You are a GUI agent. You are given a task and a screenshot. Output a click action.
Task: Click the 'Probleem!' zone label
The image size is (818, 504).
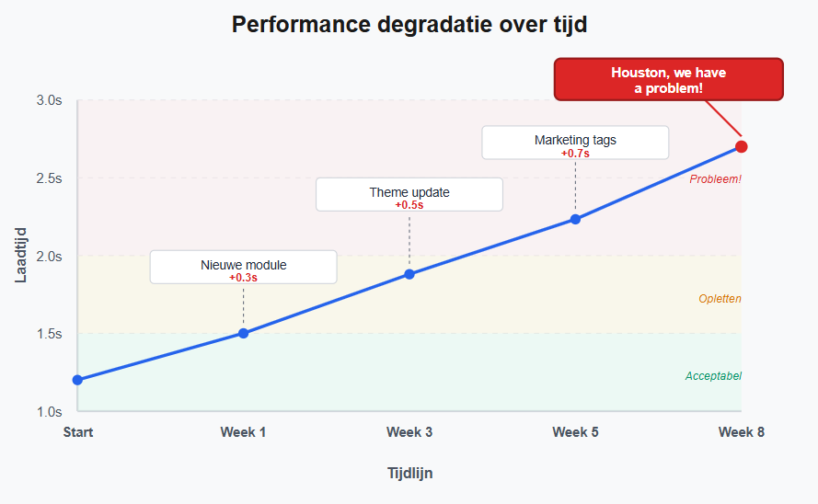click(x=715, y=179)
